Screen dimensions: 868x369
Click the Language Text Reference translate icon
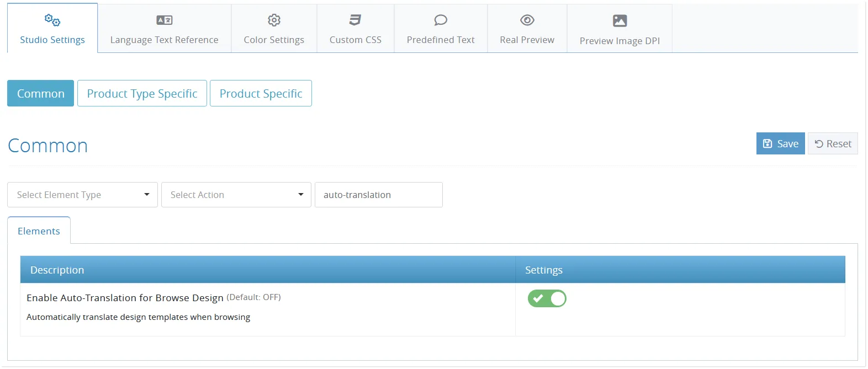(x=165, y=20)
